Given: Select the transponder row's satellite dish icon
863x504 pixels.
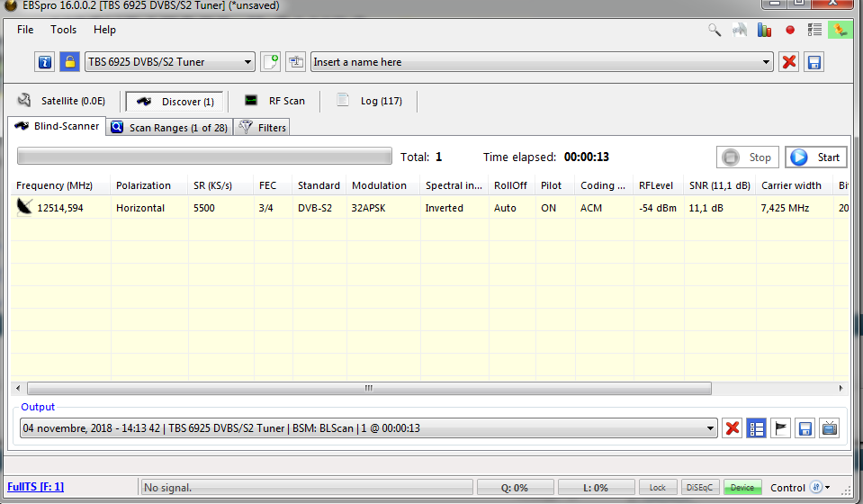Looking at the screenshot, I should pos(24,207).
